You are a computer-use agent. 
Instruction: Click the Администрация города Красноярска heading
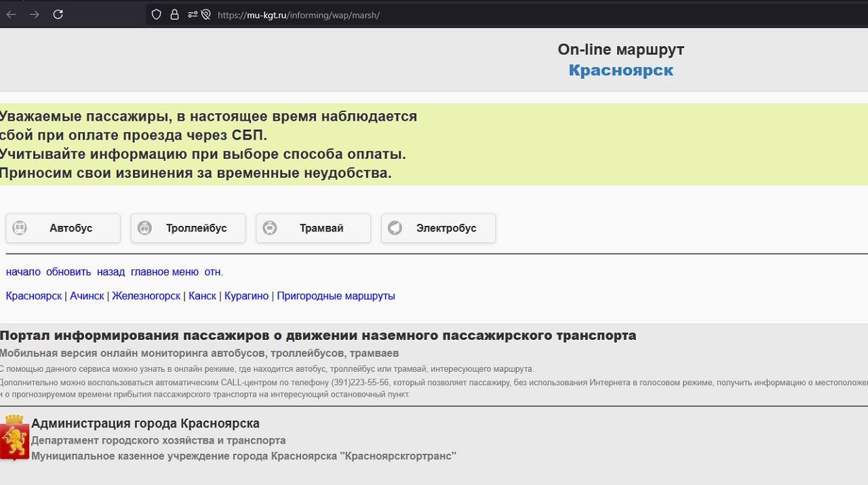pyautogui.click(x=145, y=423)
